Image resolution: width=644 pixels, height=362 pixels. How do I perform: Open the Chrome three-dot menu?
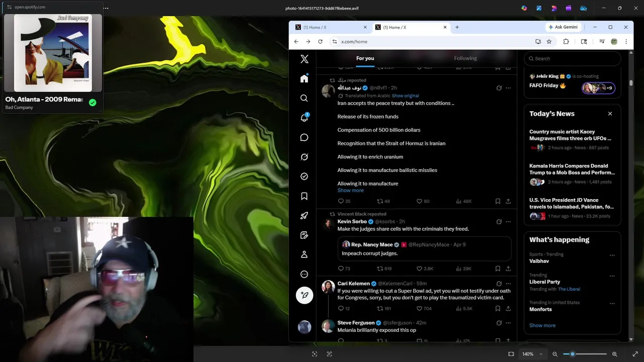click(626, 42)
